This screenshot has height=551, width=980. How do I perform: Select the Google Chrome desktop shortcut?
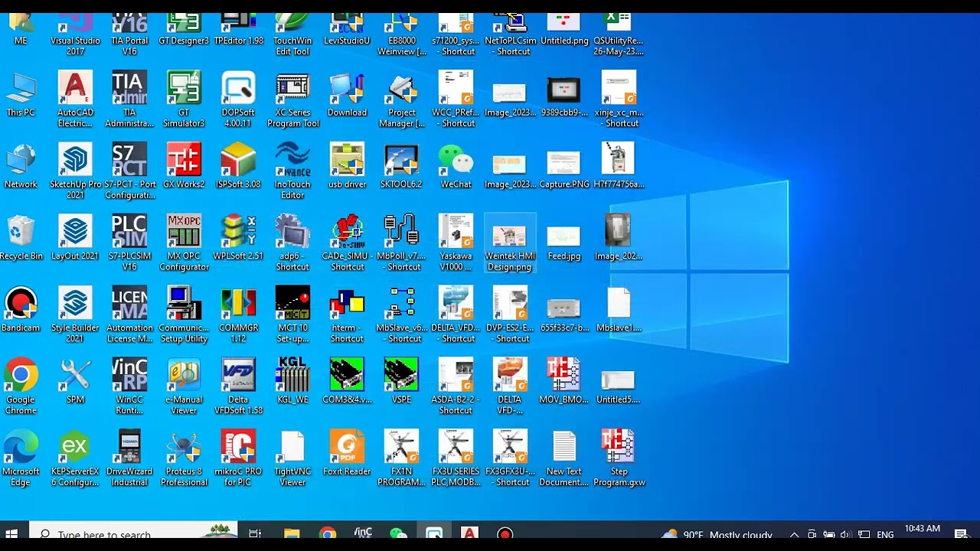(21, 386)
